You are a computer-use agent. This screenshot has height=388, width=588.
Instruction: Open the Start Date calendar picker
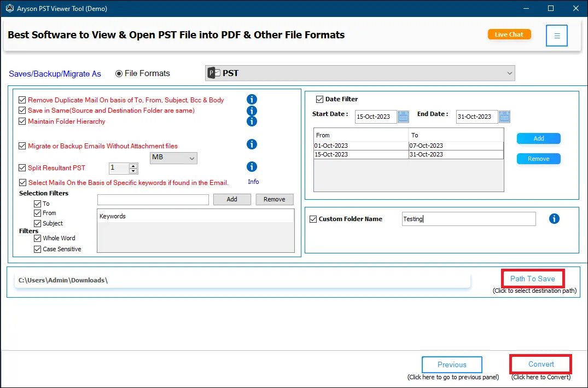click(403, 117)
